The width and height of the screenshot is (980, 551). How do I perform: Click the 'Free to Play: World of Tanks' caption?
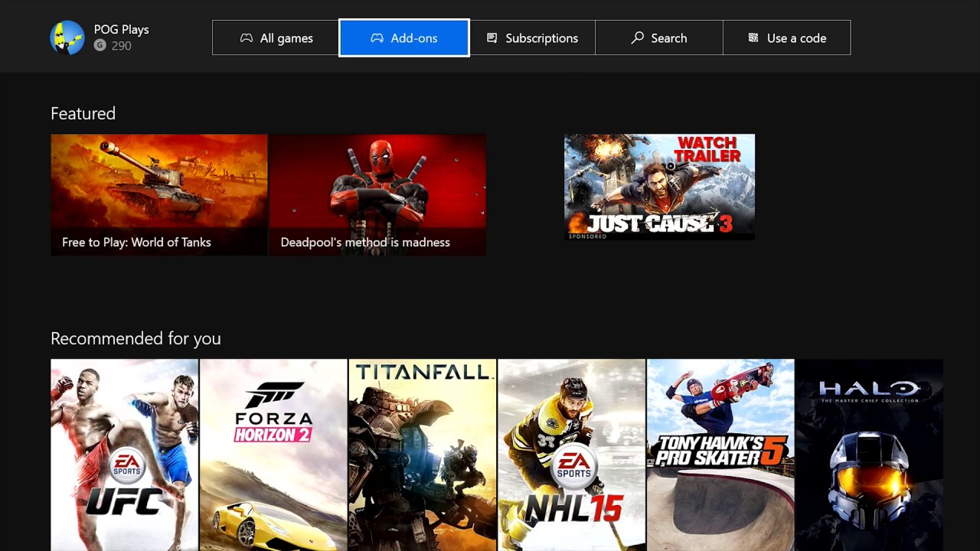(136, 242)
